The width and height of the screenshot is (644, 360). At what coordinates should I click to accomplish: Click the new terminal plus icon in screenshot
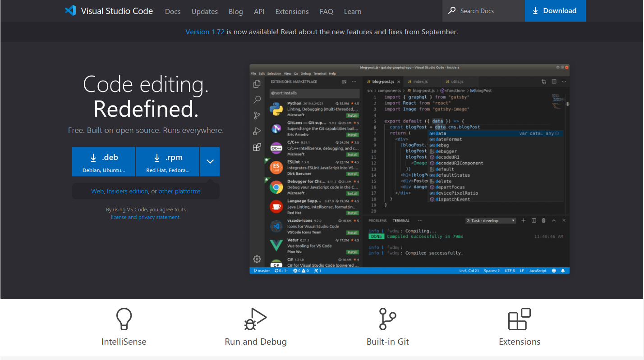[x=524, y=220]
